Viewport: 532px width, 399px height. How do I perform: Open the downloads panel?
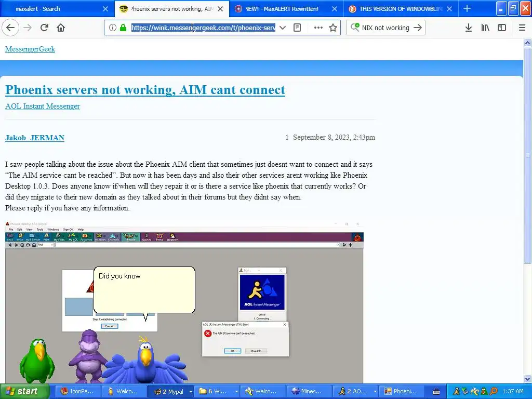pos(469,28)
